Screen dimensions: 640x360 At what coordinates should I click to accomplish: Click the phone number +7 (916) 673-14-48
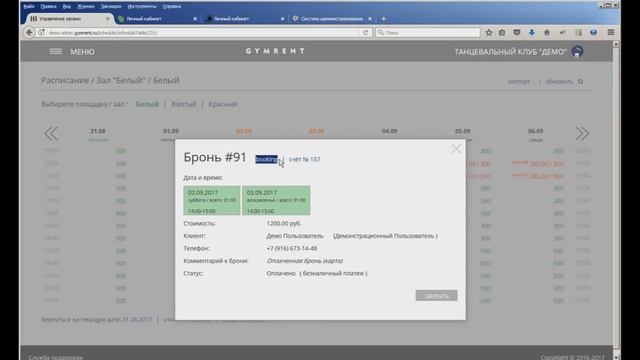[292, 248]
